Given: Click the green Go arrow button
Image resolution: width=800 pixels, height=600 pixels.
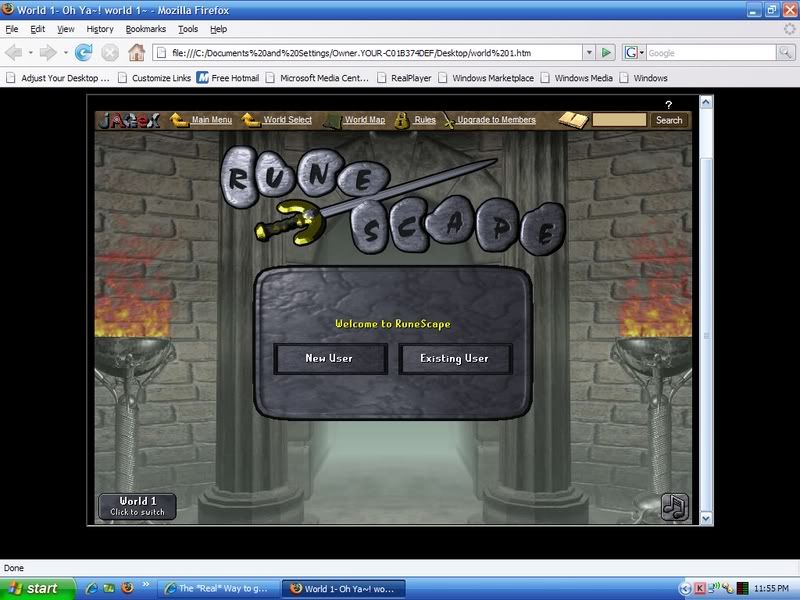Looking at the screenshot, I should [607, 52].
